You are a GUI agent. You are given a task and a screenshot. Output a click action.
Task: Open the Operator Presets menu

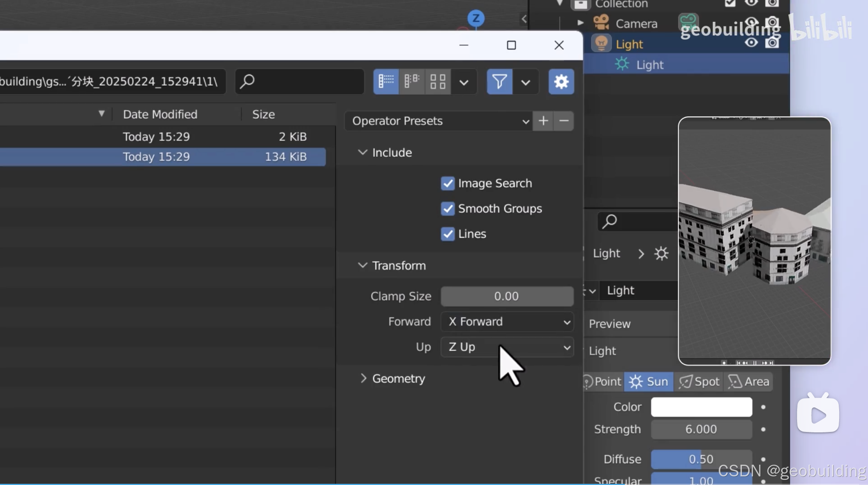pyautogui.click(x=438, y=121)
